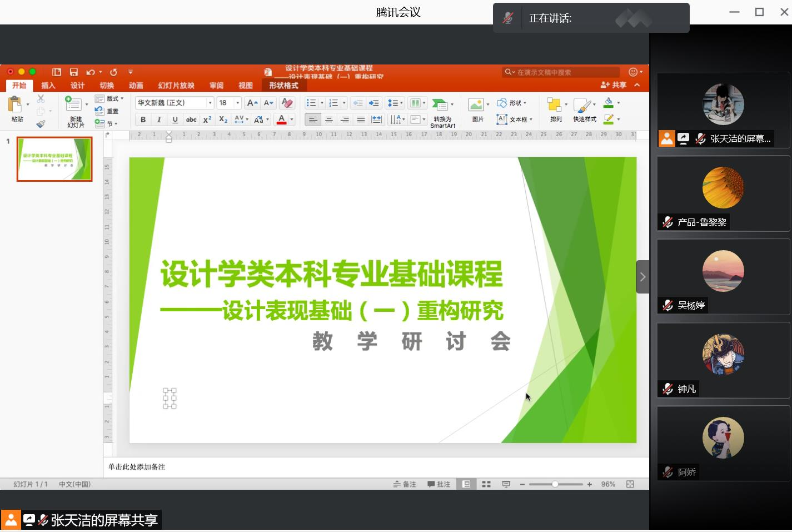Toggle Bold formatting

click(x=143, y=120)
